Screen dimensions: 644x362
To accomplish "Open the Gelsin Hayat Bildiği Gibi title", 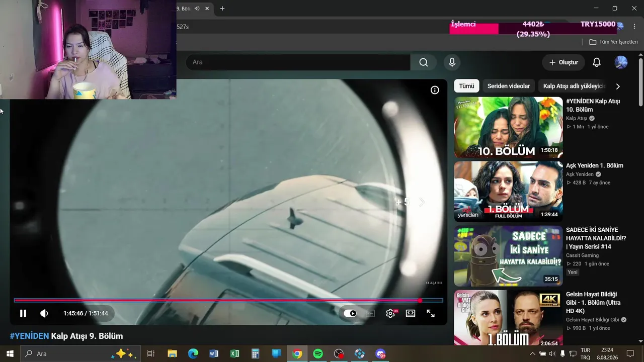I will [x=593, y=303].
